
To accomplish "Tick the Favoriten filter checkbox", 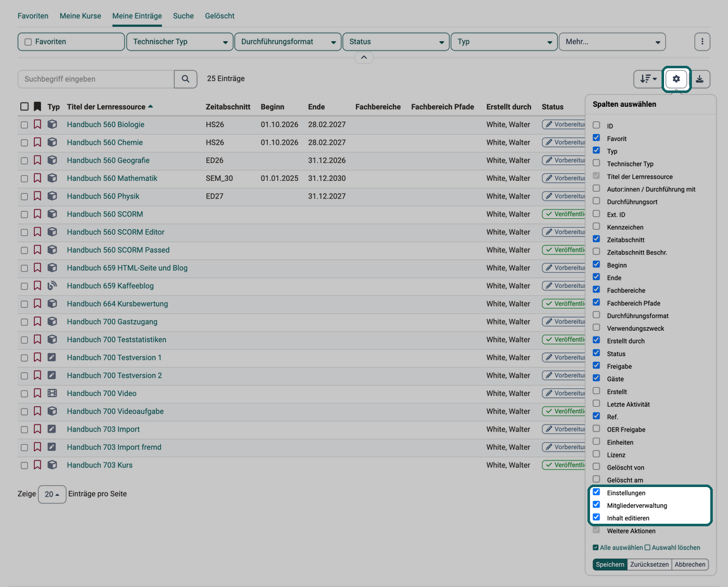I will pos(28,42).
